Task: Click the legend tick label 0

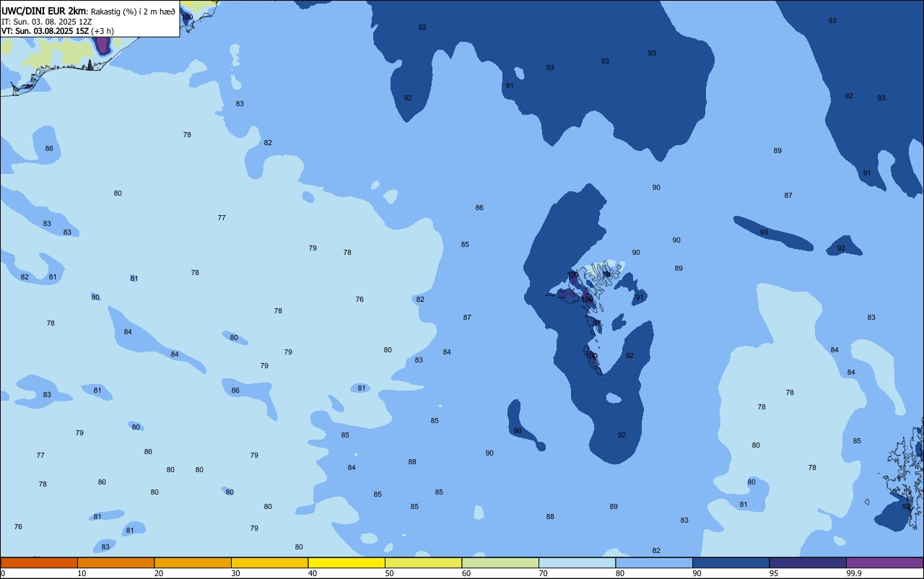Action: [x=3, y=573]
